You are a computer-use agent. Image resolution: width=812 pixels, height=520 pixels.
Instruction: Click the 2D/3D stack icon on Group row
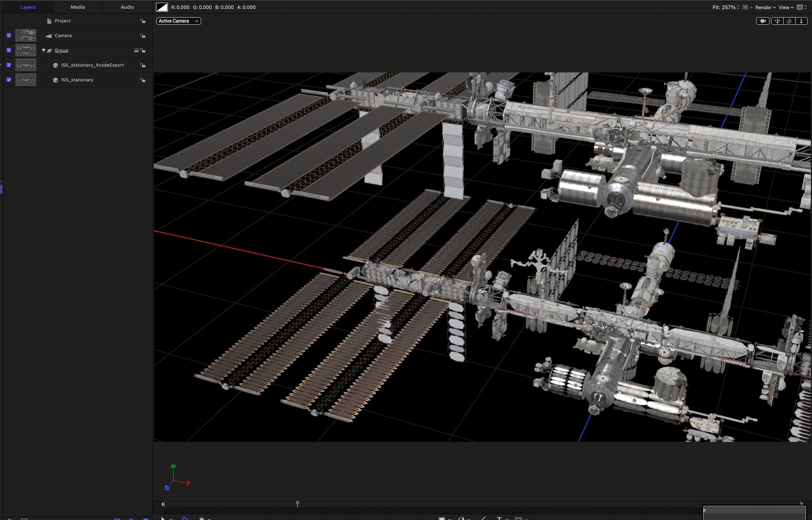pos(136,50)
